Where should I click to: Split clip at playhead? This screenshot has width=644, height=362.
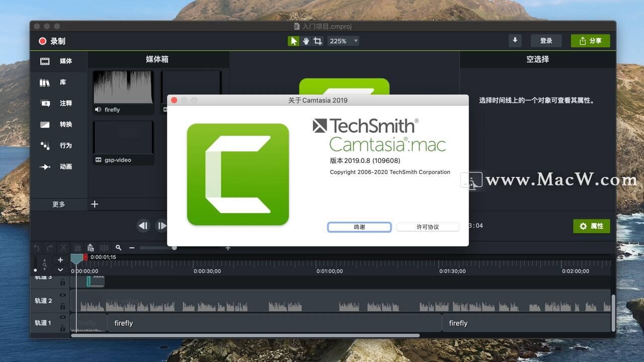click(x=104, y=248)
